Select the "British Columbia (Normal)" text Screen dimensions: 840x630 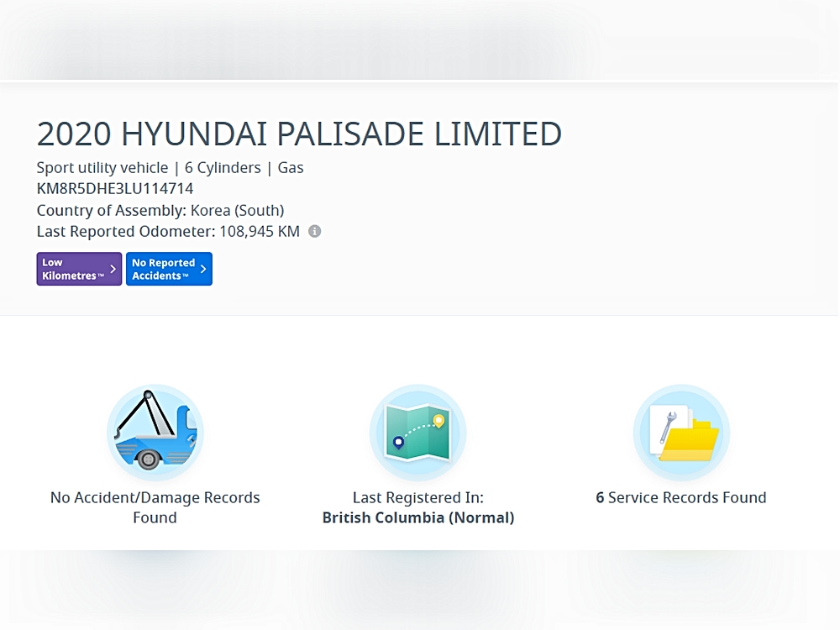[x=417, y=517]
